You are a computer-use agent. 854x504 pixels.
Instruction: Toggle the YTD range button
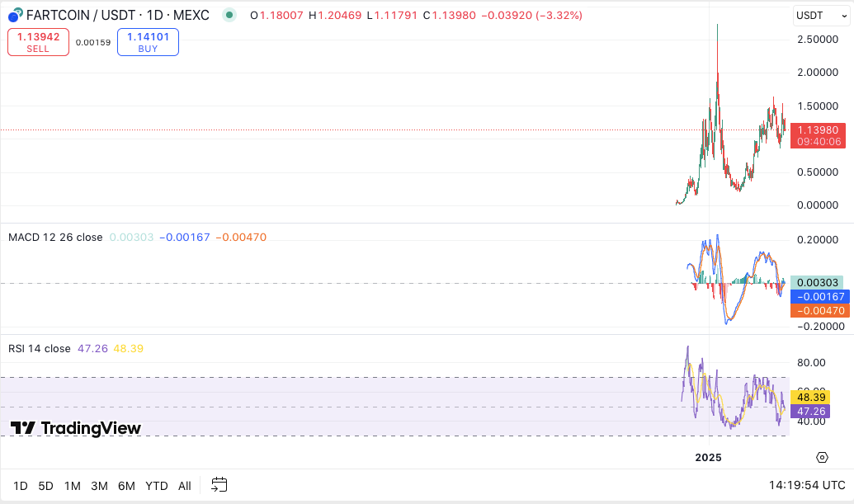click(x=156, y=486)
